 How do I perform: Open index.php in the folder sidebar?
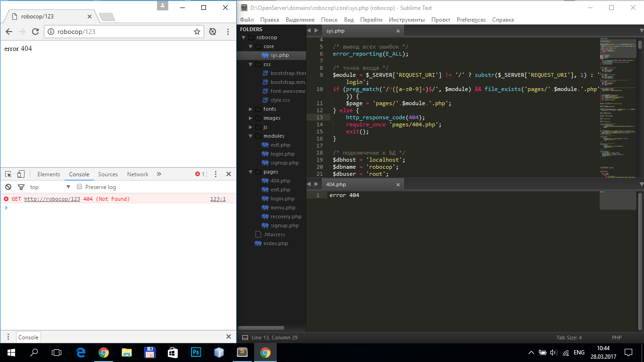click(275, 244)
